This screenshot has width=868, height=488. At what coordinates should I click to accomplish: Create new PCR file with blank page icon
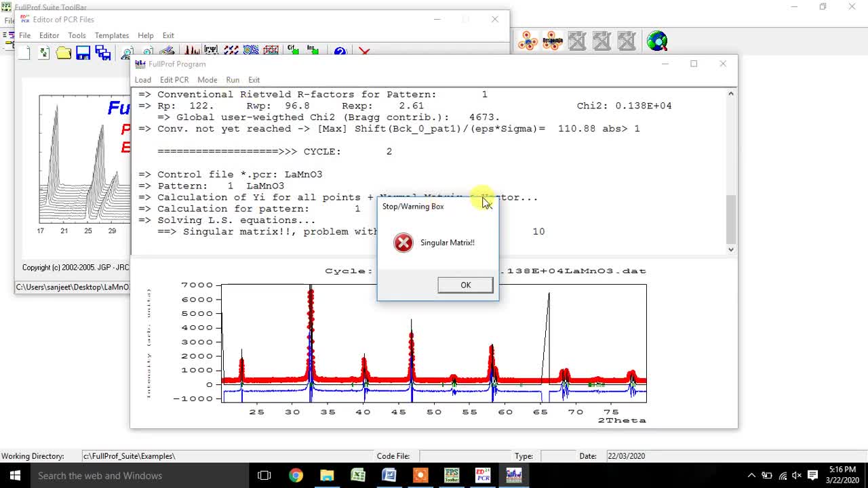point(24,53)
